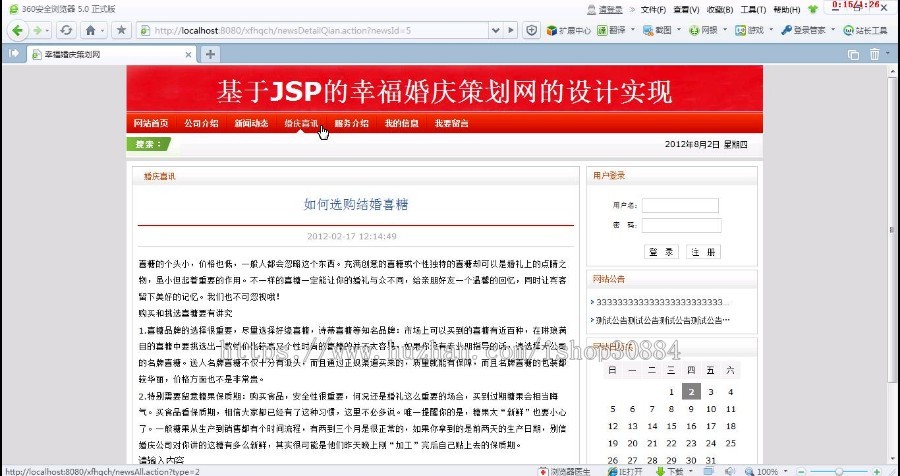Open 下载 downloads in status bar
Viewport: 900px width, 476px height.
click(x=670, y=471)
